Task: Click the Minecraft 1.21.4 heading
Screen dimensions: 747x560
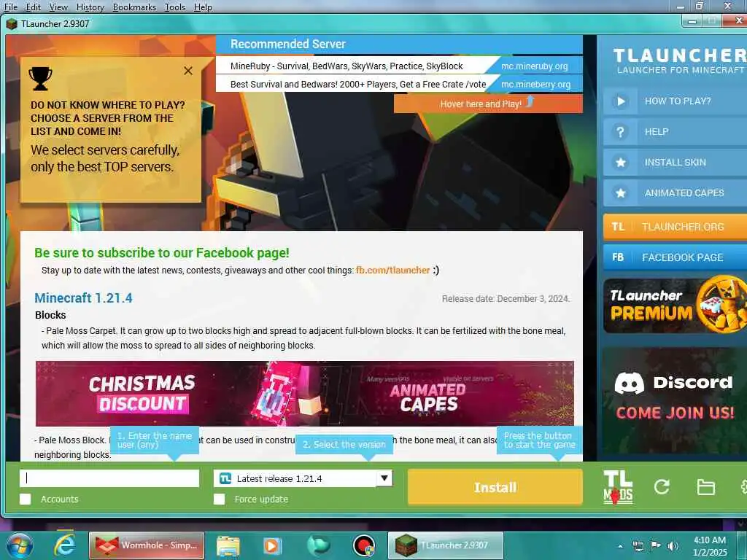Action: click(x=83, y=298)
